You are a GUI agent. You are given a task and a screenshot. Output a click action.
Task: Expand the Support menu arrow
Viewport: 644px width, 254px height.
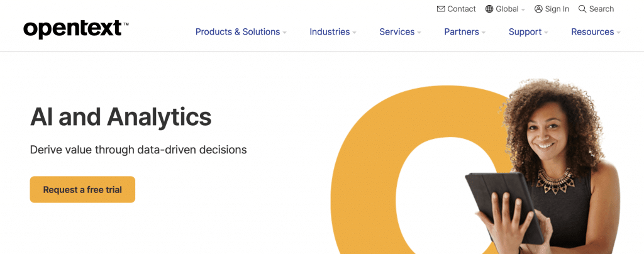pos(547,33)
